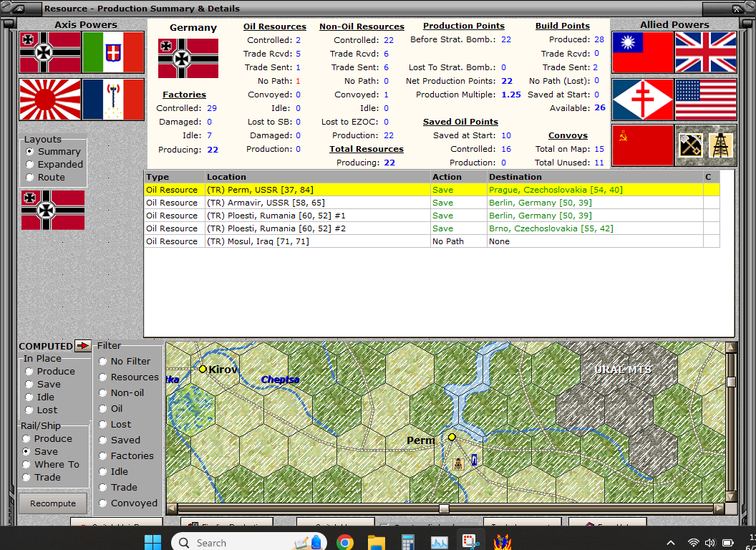The width and height of the screenshot is (756, 550).
Task: Click the oil derrick marker near Perm
Action: [x=458, y=463]
